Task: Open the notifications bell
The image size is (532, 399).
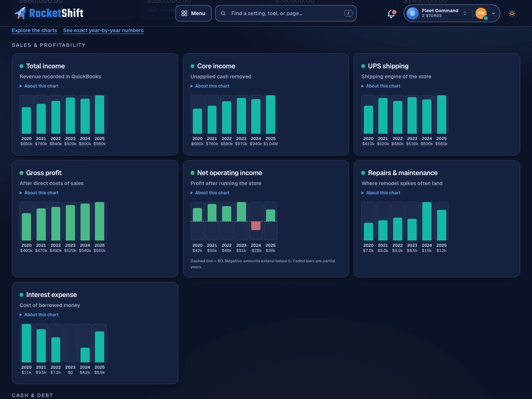Action: pyautogui.click(x=391, y=14)
